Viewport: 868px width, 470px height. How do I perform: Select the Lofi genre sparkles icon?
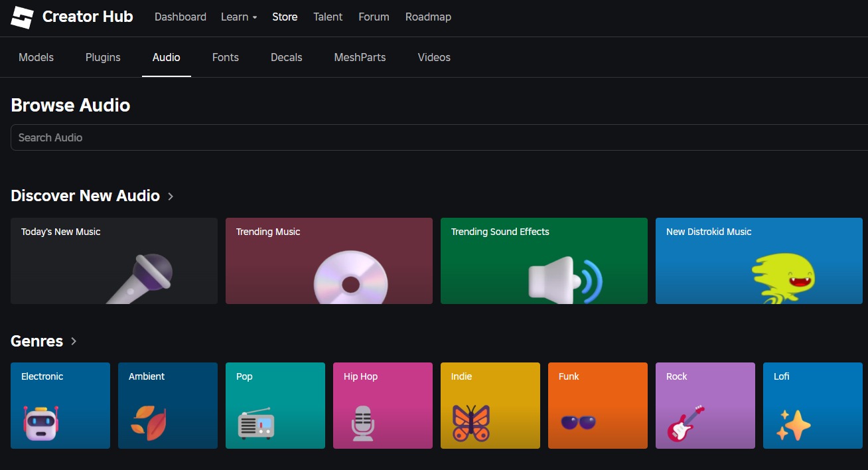tap(793, 425)
